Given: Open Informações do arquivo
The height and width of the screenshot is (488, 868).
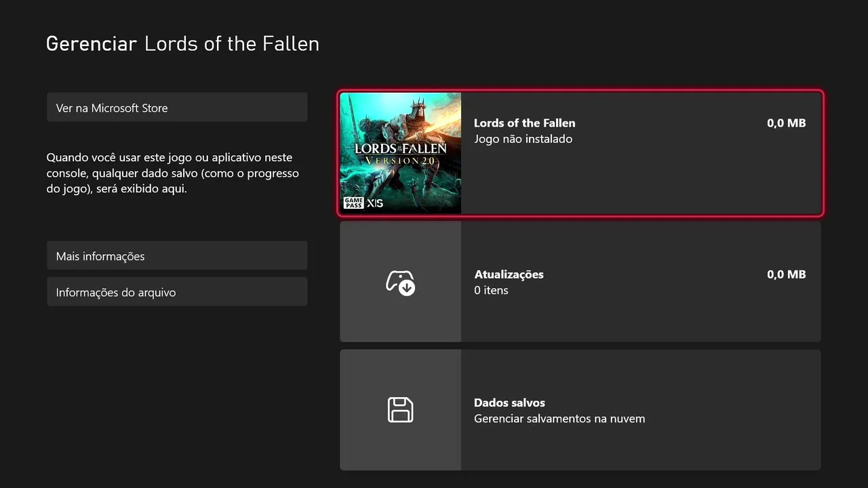Looking at the screenshot, I should (x=177, y=292).
